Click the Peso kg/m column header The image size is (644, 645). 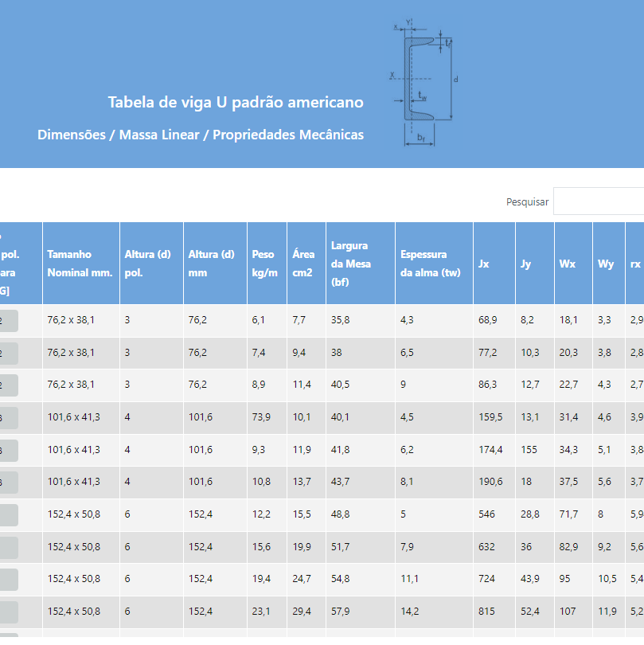264,264
